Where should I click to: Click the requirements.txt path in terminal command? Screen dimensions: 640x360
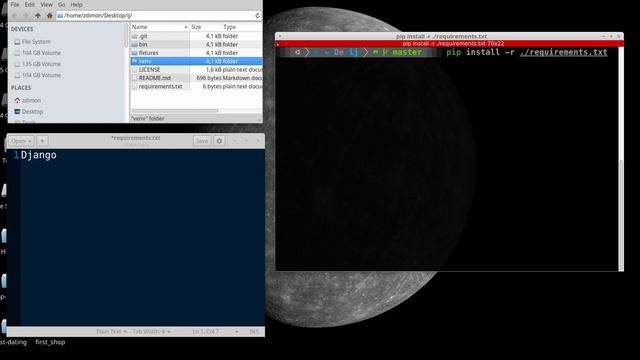tap(563, 52)
